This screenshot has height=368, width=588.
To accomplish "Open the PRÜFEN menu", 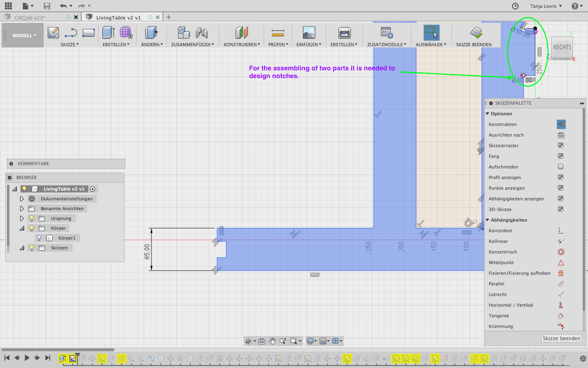I will point(278,45).
